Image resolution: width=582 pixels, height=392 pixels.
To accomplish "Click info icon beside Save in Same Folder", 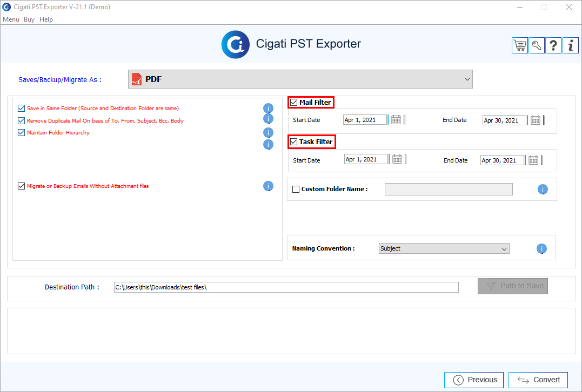I will 268,109.
